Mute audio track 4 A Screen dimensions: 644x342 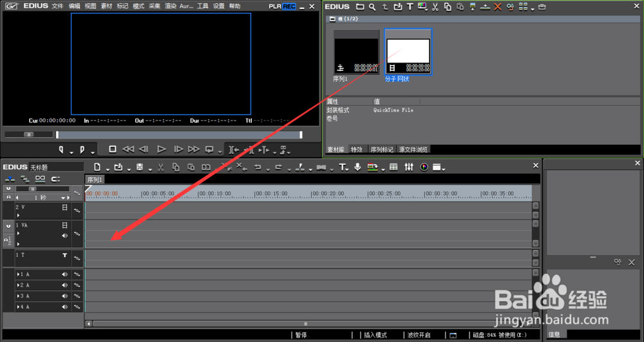click(64, 307)
